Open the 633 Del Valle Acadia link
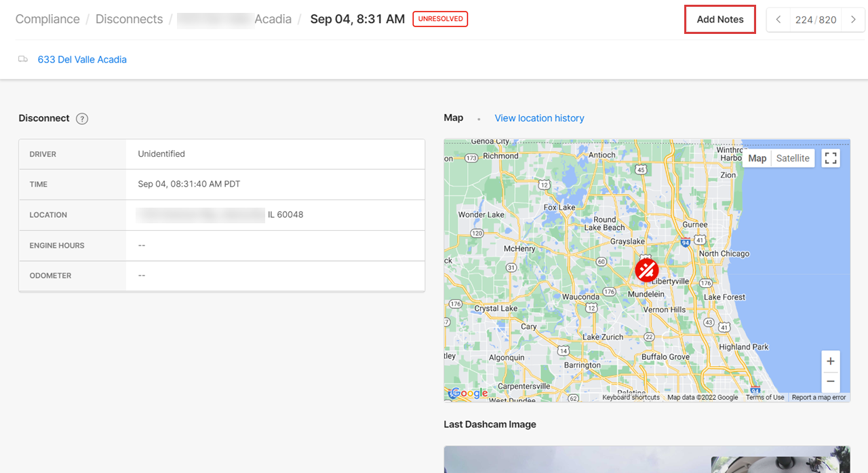The width and height of the screenshot is (868, 473). [x=82, y=60]
